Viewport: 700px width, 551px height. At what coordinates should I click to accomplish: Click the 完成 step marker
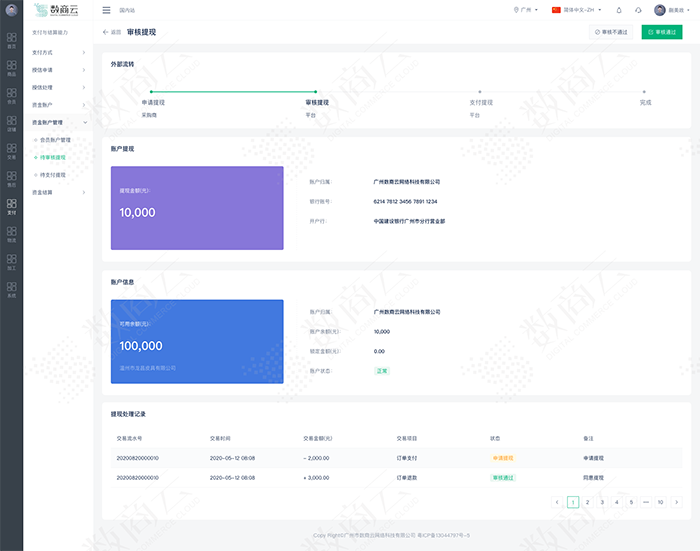pos(644,92)
